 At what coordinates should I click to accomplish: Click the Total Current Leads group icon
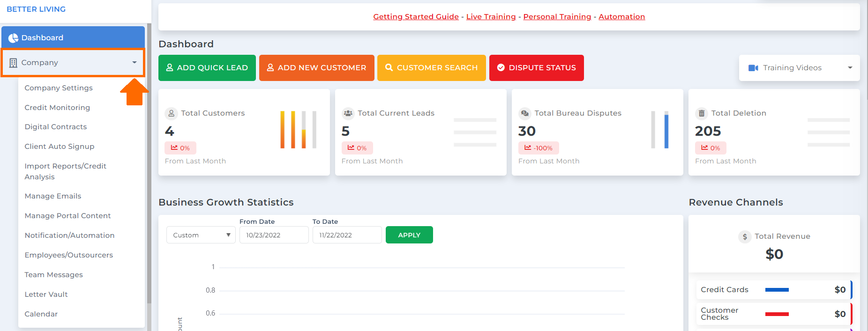click(348, 113)
